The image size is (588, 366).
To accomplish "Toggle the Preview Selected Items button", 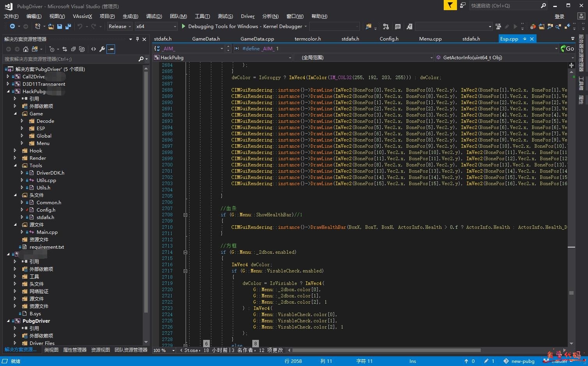I will pyautogui.click(x=111, y=49).
